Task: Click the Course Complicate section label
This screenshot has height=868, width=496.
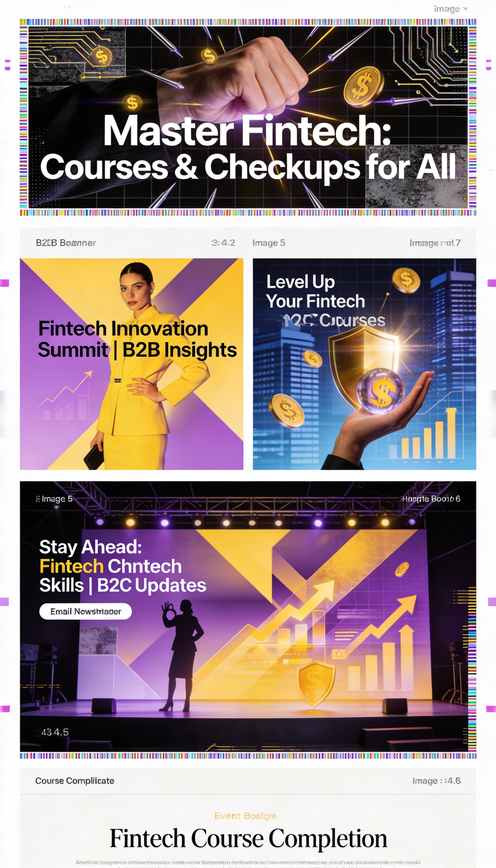Action: 75,781
